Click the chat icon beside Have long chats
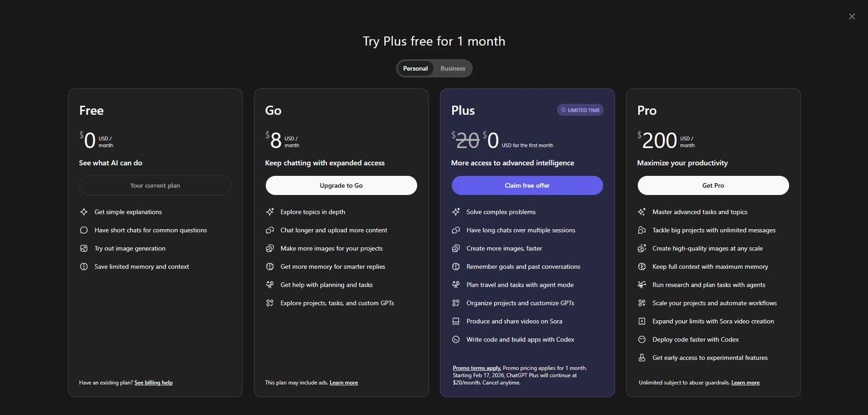 (455, 230)
